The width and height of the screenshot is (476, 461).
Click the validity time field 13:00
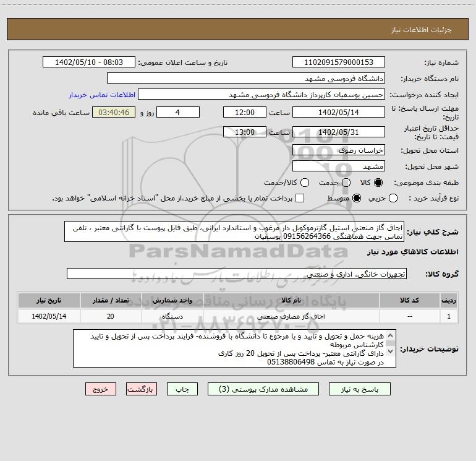pyautogui.click(x=245, y=132)
